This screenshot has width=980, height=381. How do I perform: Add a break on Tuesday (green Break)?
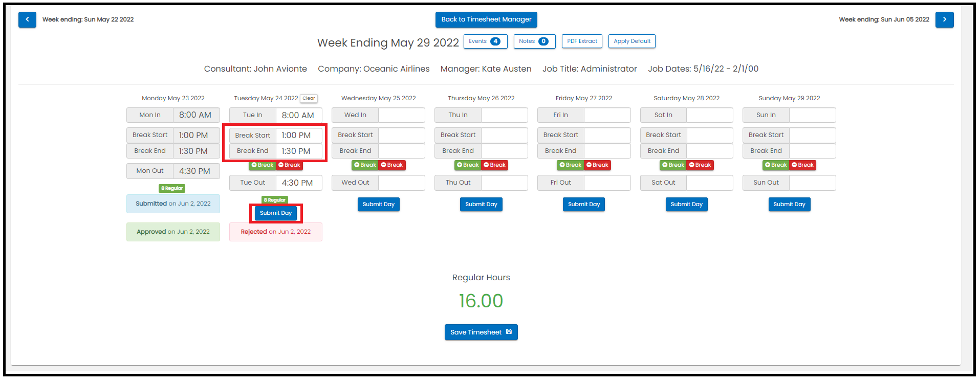click(x=263, y=165)
